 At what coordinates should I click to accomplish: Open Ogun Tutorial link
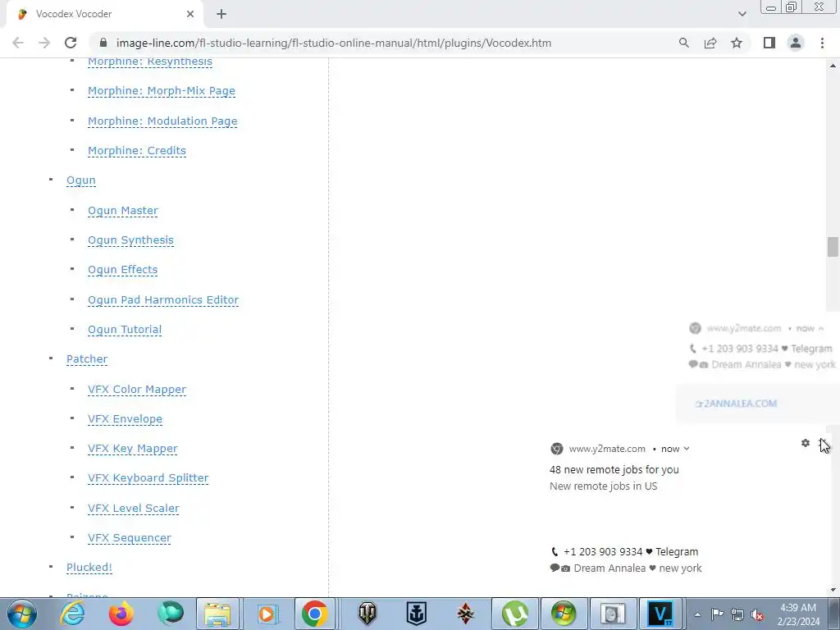pyautogui.click(x=125, y=330)
